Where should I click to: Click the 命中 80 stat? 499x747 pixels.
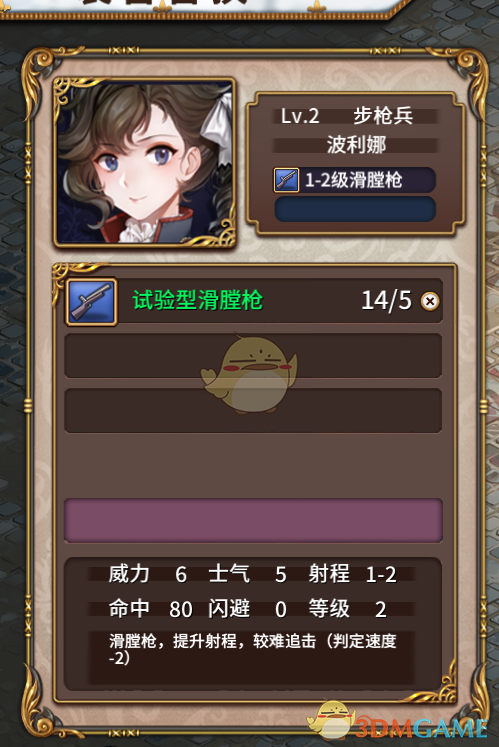(150, 609)
